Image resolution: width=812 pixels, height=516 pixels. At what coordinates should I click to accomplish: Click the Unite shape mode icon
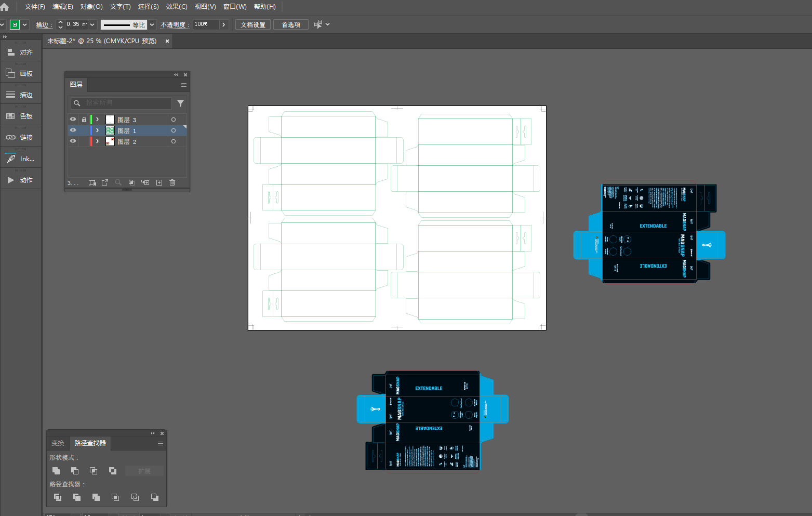[56, 471]
